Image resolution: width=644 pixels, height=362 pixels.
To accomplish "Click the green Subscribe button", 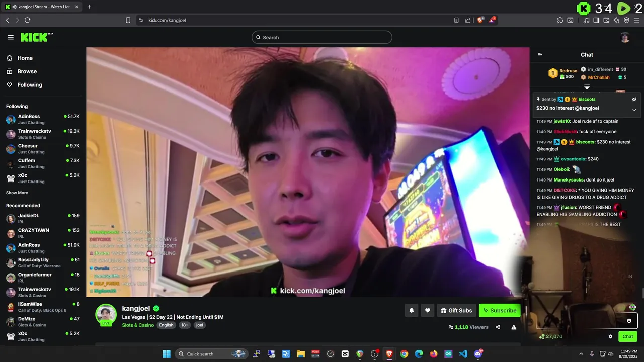I will [x=500, y=311].
